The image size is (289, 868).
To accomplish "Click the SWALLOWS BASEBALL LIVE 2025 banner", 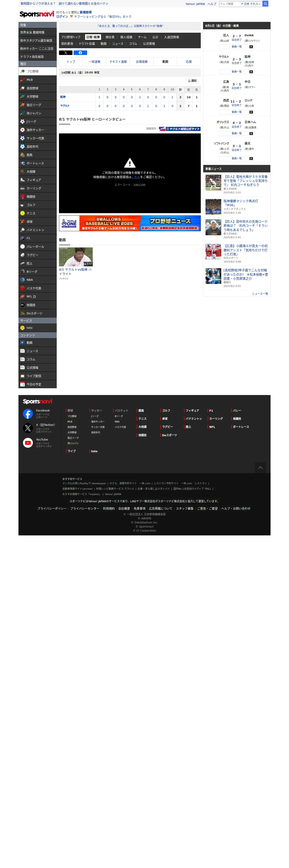I will [x=130, y=223].
